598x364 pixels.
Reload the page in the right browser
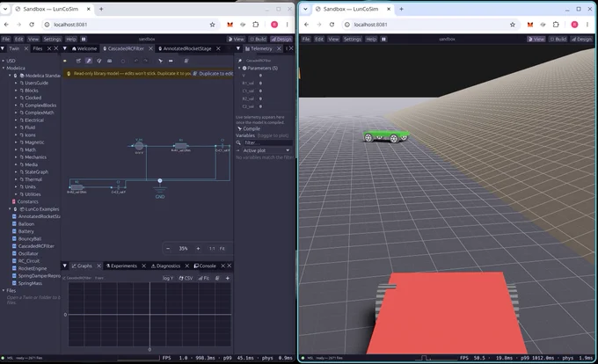click(x=332, y=25)
